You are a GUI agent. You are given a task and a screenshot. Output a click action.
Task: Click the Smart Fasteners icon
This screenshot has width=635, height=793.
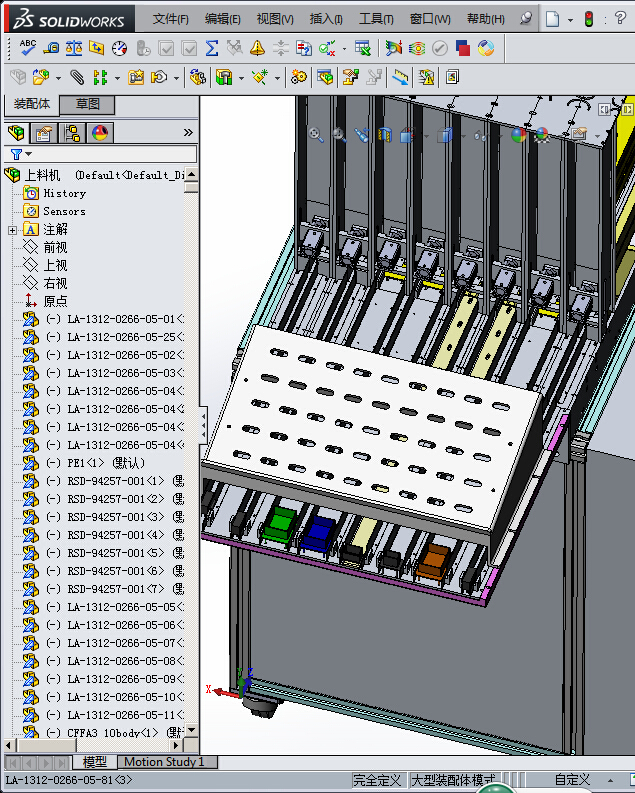[x=136, y=77]
